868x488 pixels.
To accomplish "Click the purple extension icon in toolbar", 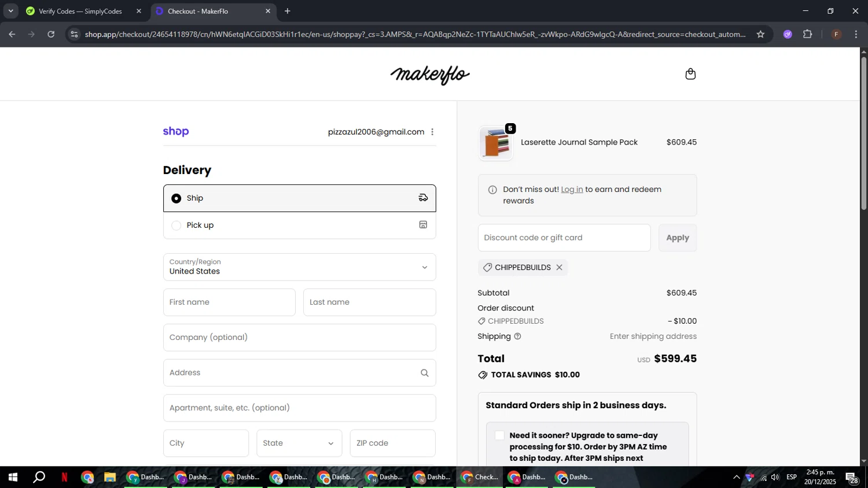I will [x=788, y=34].
